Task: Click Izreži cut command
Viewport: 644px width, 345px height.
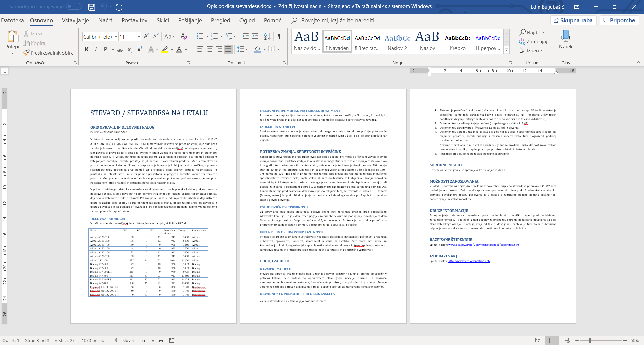Action: pyautogui.click(x=33, y=34)
